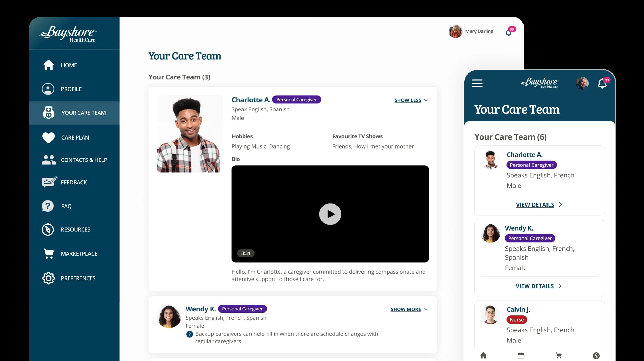Tap Wendy K.'s avatar in the mobile card

(490, 233)
